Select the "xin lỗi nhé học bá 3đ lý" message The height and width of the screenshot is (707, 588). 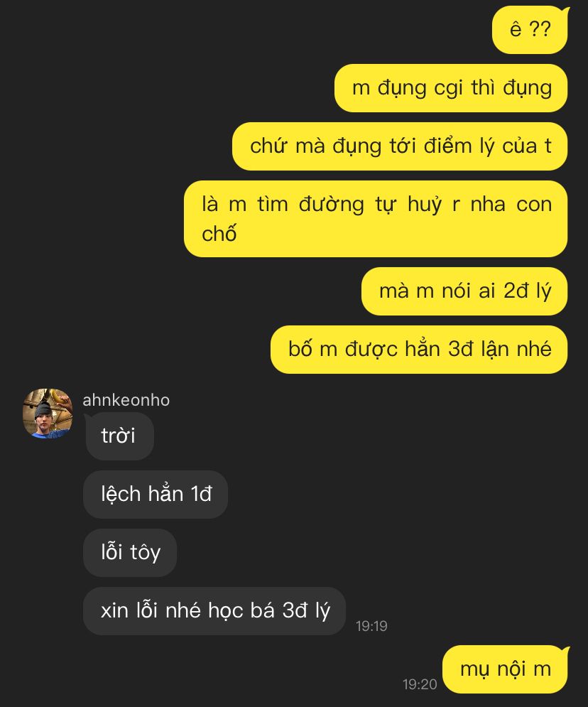(214, 611)
